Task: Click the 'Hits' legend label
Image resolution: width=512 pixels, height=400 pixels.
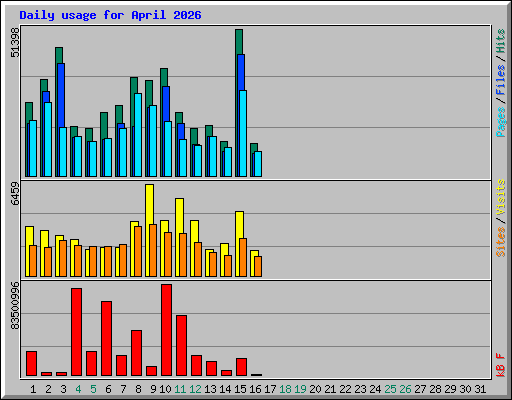Action: tap(501, 41)
